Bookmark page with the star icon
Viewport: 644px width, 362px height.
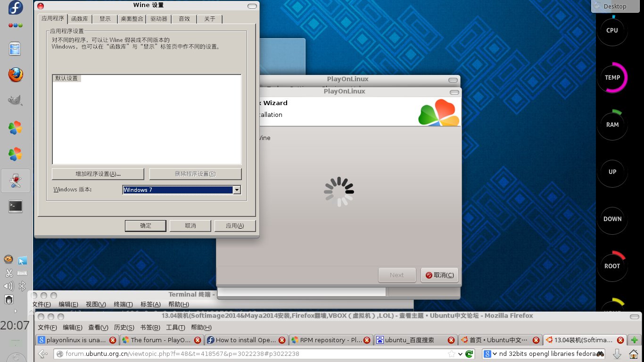pos(451,354)
